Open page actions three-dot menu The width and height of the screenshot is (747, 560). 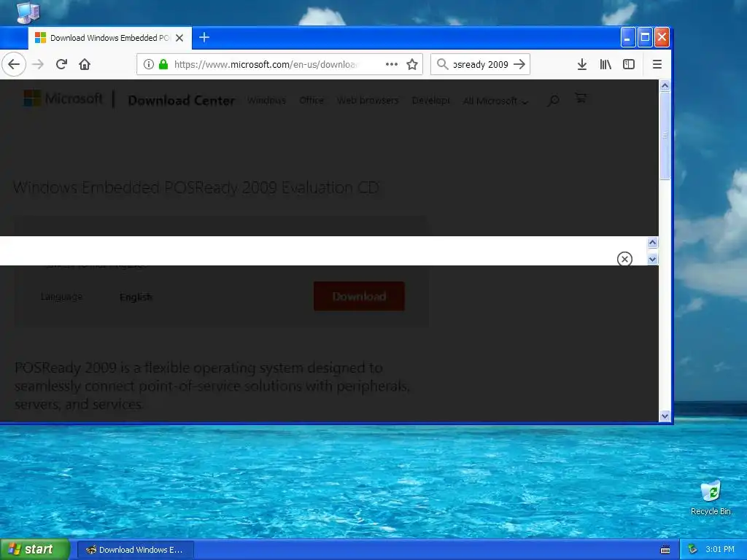pos(392,64)
